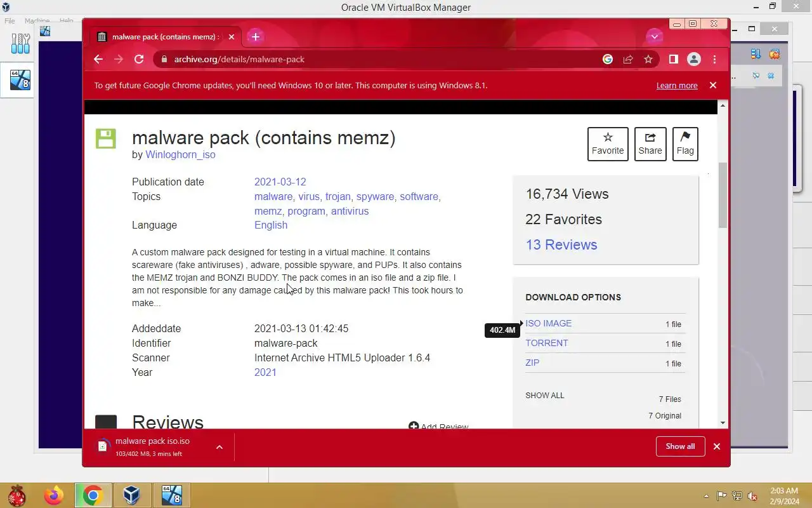
Task: Close the malware pack tab
Action: point(232,37)
